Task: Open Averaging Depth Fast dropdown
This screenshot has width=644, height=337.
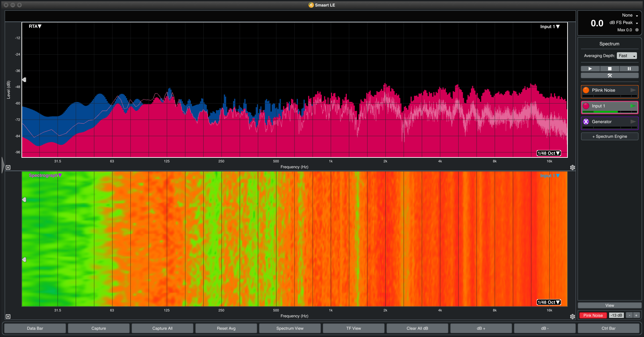Action: [x=627, y=56]
